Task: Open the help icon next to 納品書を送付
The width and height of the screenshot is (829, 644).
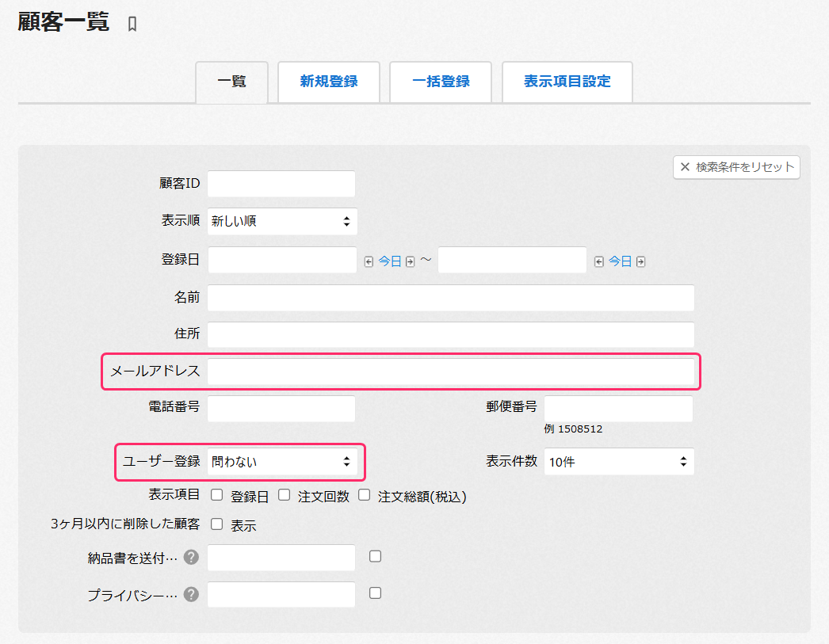Action: click(x=190, y=557)
